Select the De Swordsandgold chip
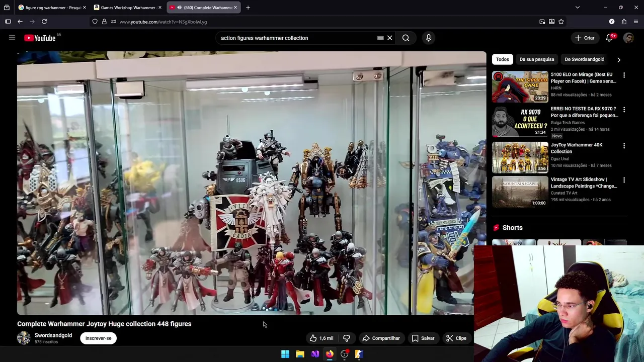 point(584,59)
